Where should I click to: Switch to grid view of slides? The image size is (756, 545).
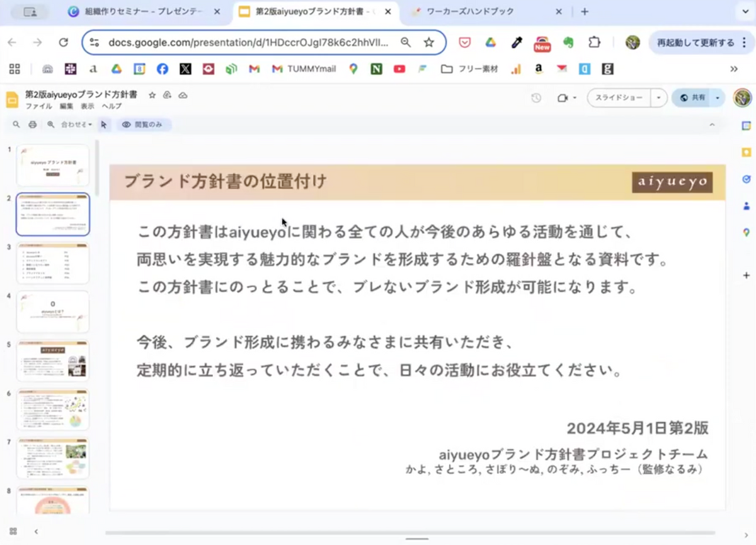[13, 531]
